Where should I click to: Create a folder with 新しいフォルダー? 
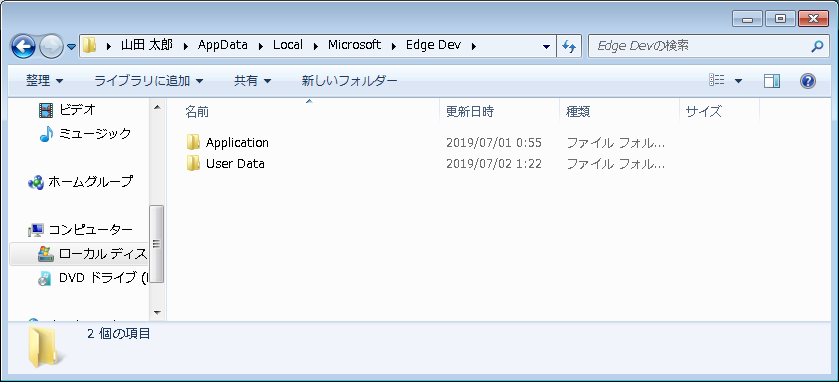click(349, 81)
